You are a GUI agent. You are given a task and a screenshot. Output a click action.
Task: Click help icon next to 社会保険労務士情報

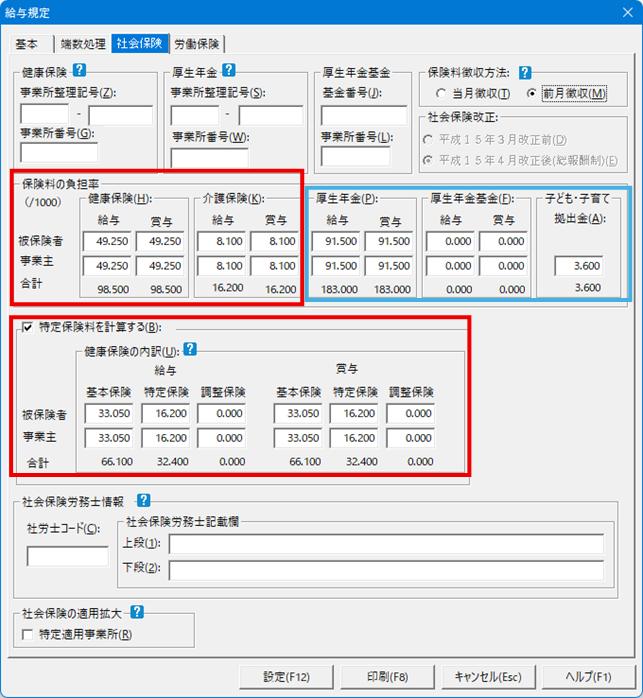(x=143, y=500)
